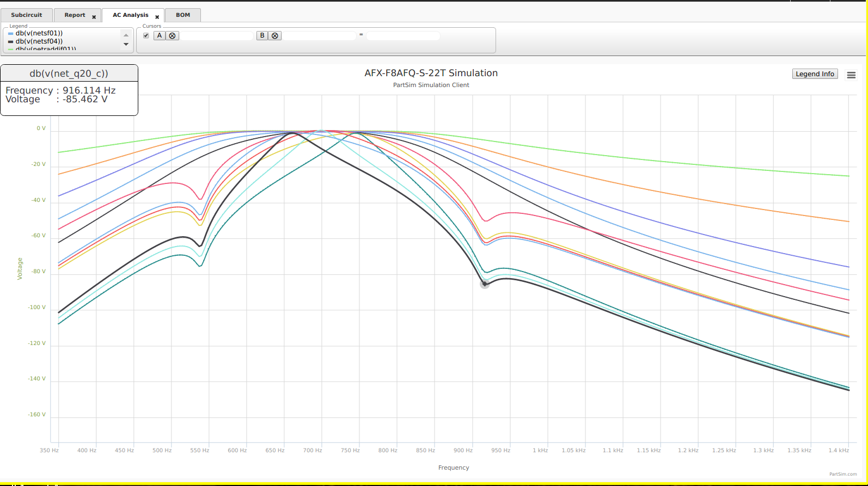Image resolution: width=868 pixels, height=486 pixels.
Task: Click the 1 kHz axis label
Action: pyautogui.click(x=540, y=451)
